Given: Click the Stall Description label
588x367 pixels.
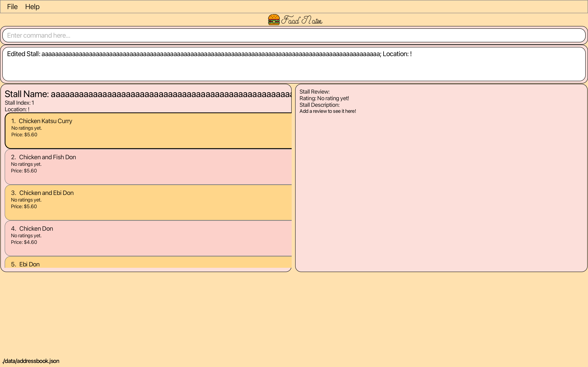Looking at the screenshot, I should (319, 105).
